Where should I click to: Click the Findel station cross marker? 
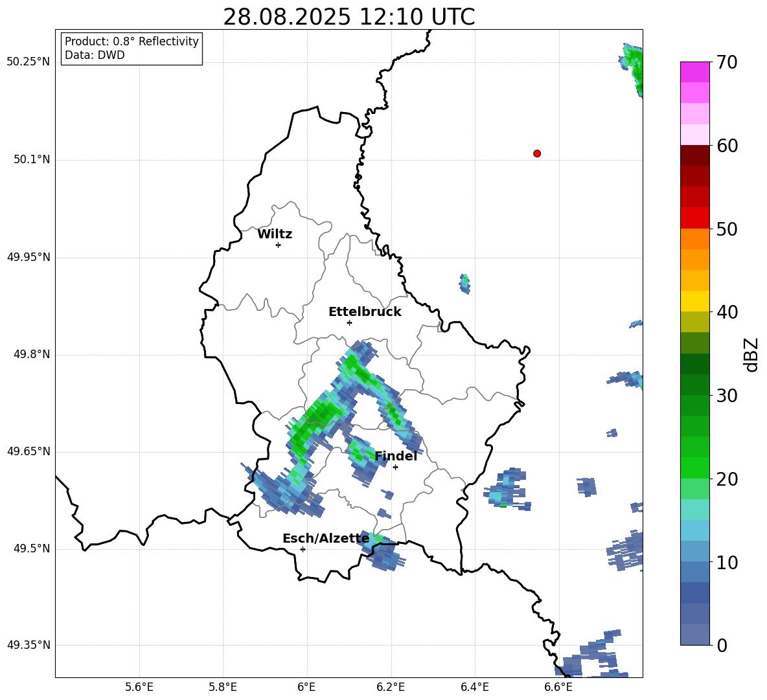395,468
